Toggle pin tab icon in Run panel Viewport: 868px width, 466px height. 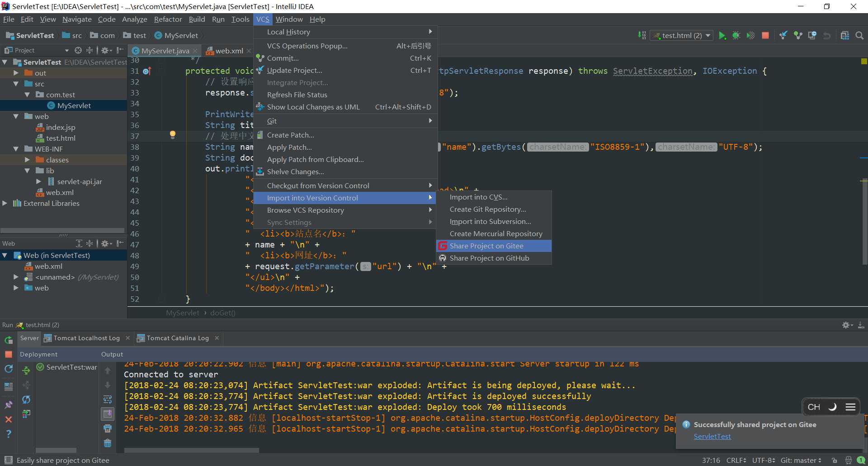point(9,405)
